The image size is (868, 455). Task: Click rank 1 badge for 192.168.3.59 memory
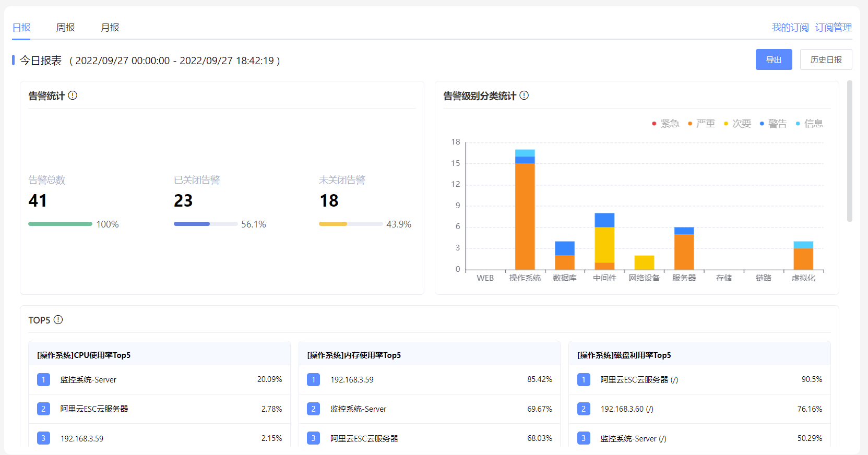(313, 379)
